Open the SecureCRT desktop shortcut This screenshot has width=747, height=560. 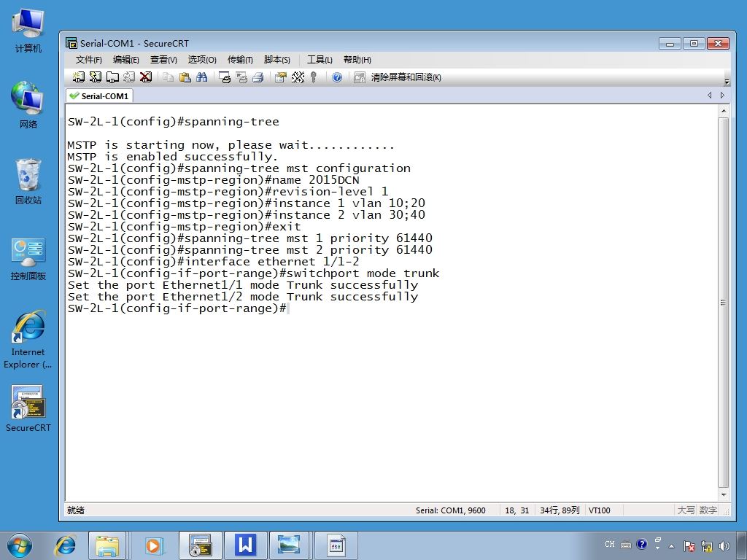(28, 409)
